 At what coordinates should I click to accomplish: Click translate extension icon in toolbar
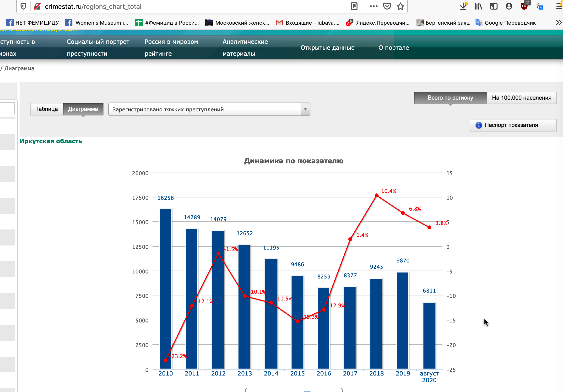pos(539,6)
